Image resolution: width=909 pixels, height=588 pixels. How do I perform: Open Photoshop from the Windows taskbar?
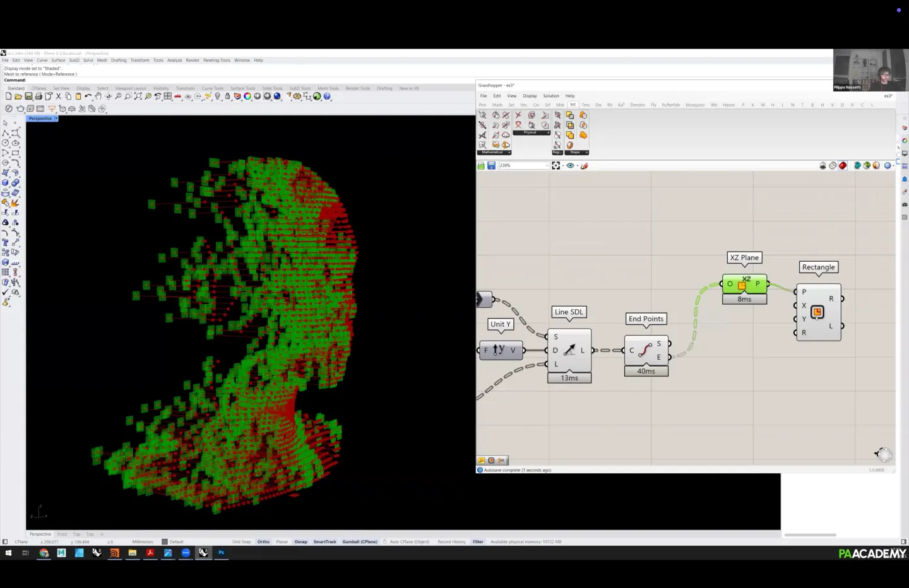pyautogui.click(x=221, y=553)
